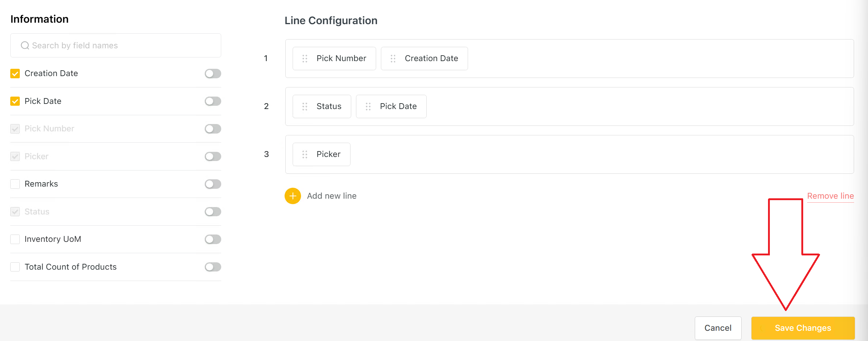The height and width of the screenshot is (341, 868).
Task: Uncheck the Pick Date checkbox
Action: [x=15, y=101]
